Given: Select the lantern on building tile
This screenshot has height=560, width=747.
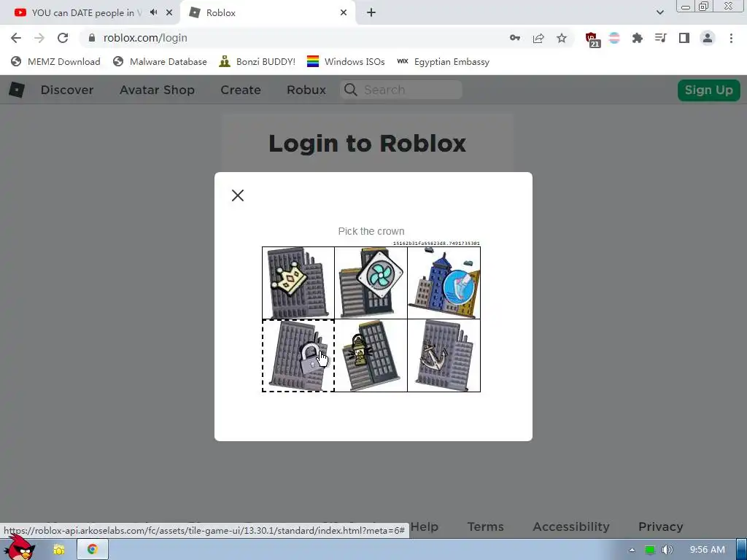Looking at the screenshot, I should (x=371, y=356).
